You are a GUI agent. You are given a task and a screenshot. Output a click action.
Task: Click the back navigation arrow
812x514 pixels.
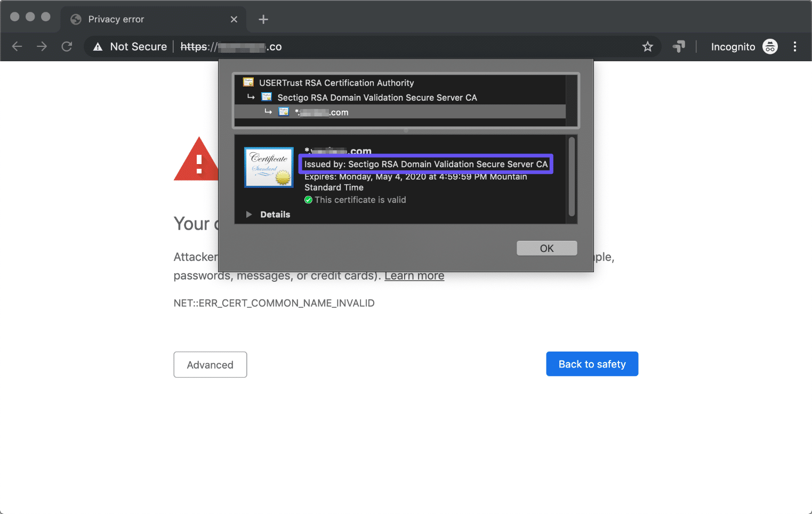tap(17, 46)
